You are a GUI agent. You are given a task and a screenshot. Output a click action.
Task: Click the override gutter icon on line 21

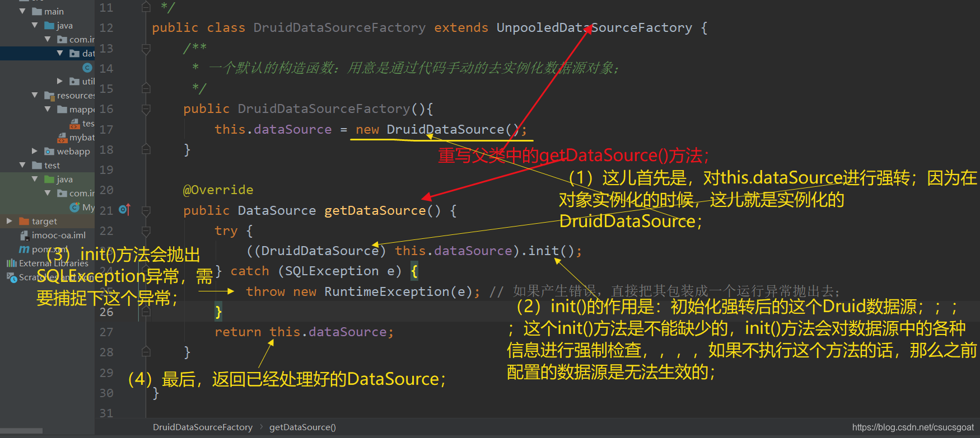(x=125, y=210)
